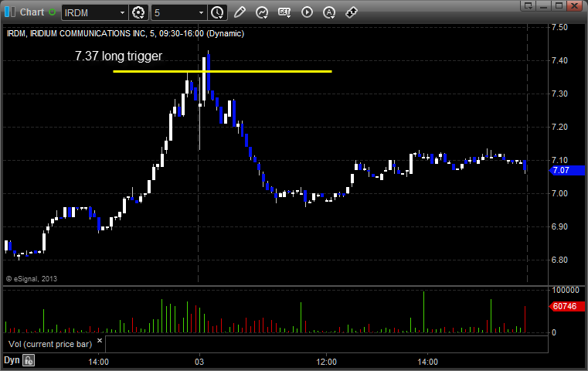Click the IRDM chart title text
Viewport: 588px width, 371px height.
tap(125, 33)
